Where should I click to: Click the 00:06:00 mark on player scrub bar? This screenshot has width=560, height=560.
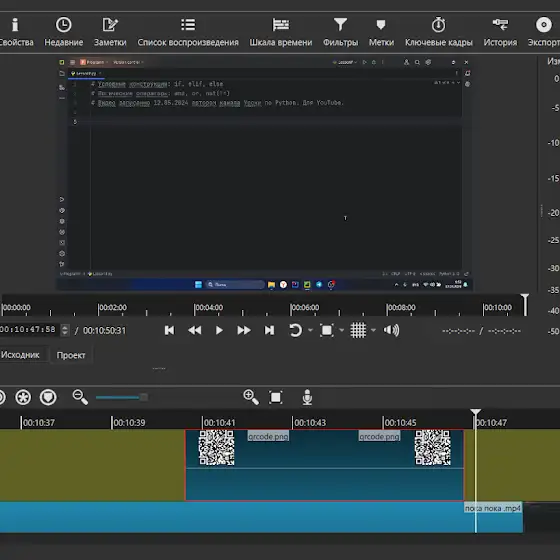coord(305,308)
